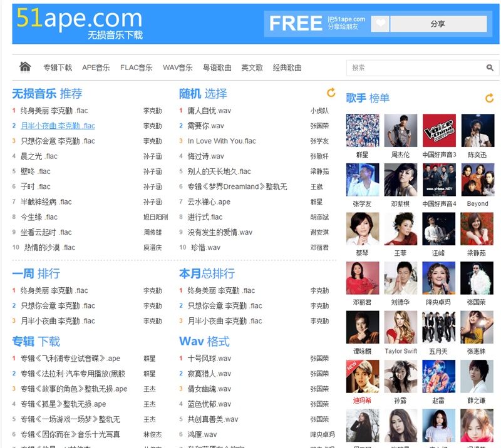Select the 邓紫棋 artist thumbnail

pos(401,180)
